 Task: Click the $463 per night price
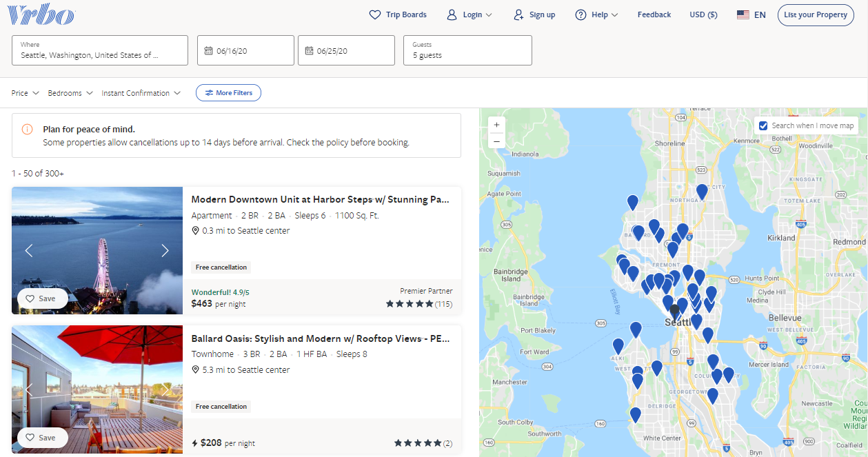point(219,303)
